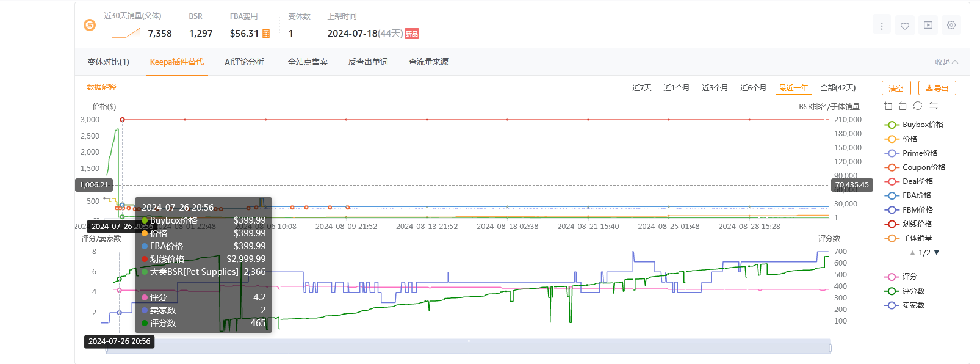Toggle Deal价格 series in legend

[x=909, y=181]
